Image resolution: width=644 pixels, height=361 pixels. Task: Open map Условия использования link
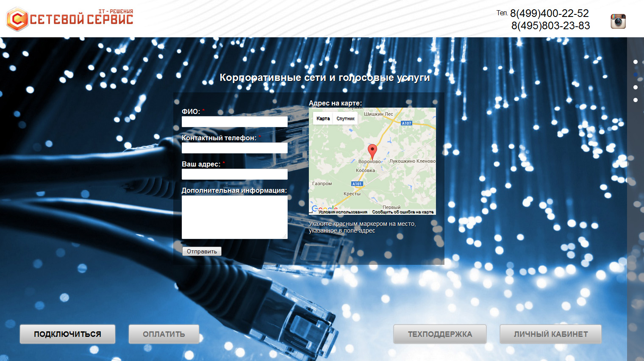[342, 212]
